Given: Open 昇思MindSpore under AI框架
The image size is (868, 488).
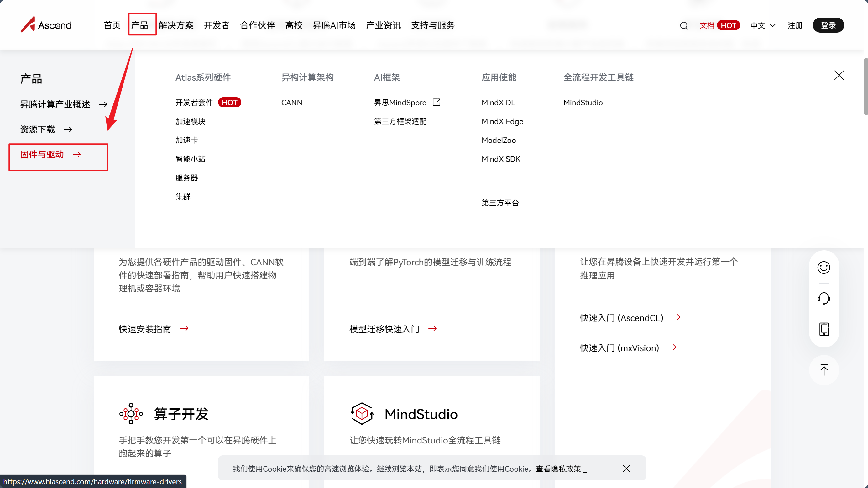Looking at the screenshot, I should coord(400,103).
